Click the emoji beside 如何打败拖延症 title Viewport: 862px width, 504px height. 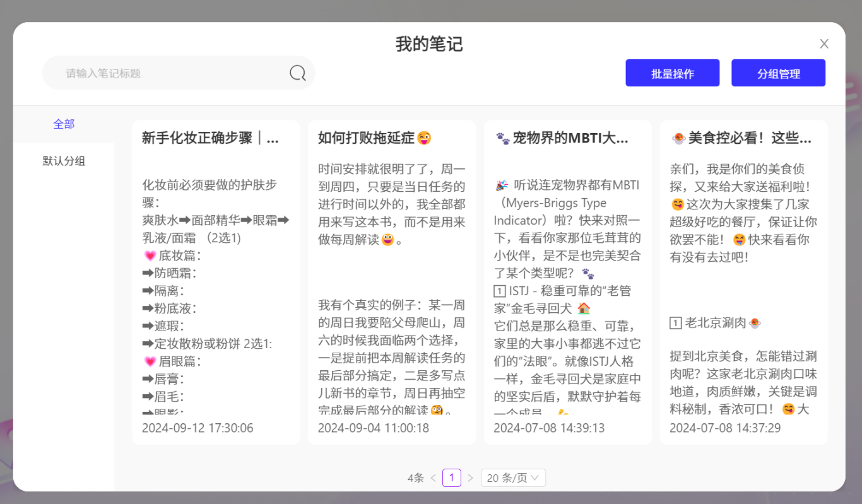coord(425,138)
